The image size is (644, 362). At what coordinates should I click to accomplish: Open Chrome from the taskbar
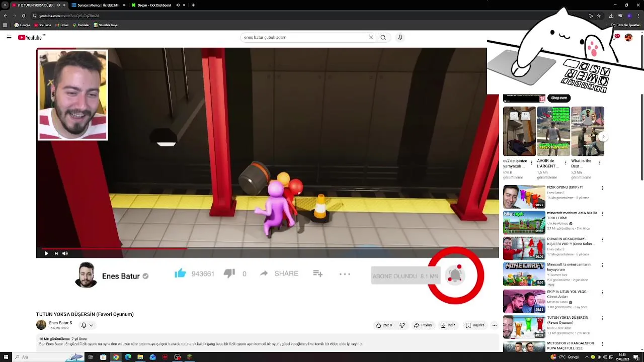pyautogui.click(x=116, y=357)
